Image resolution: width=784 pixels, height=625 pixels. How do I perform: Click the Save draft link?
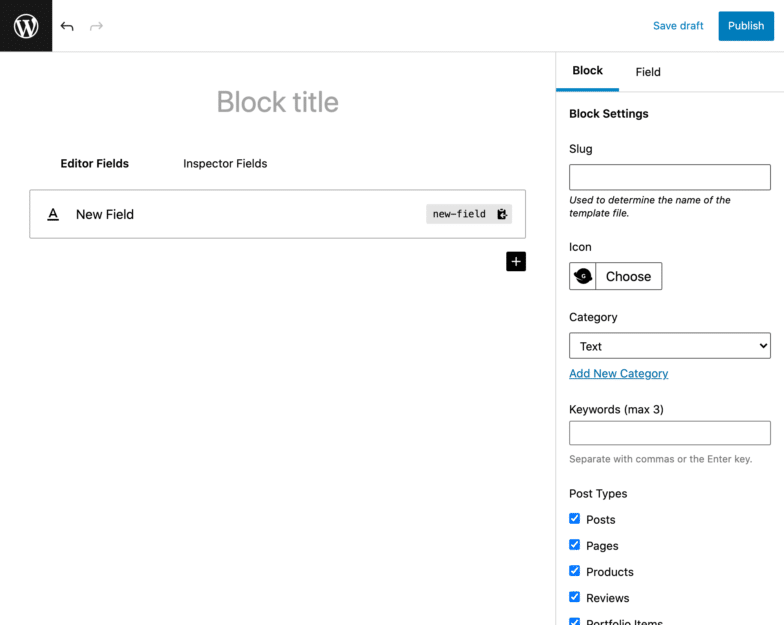678,26
